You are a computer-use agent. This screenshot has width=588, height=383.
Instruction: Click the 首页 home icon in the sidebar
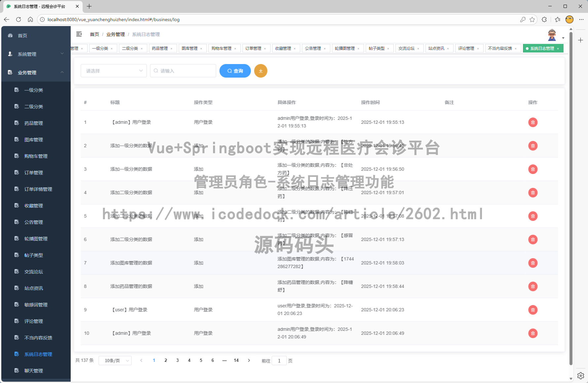click(10, 35)
